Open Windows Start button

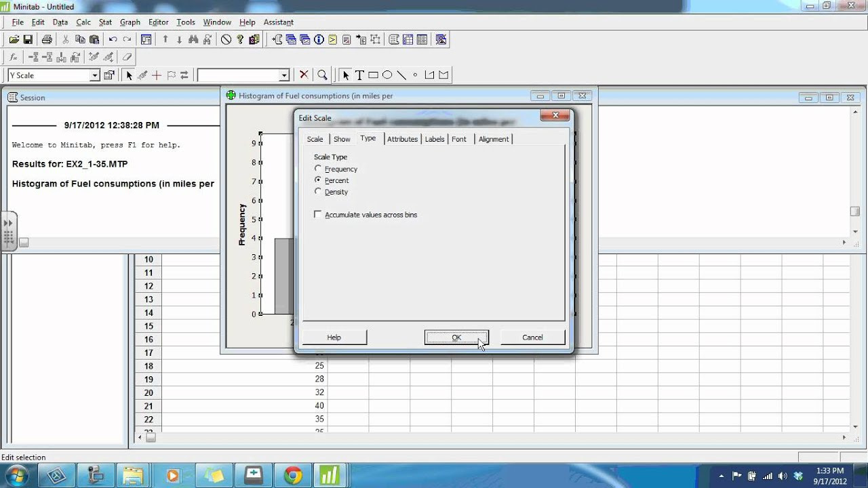pos(16,475)
